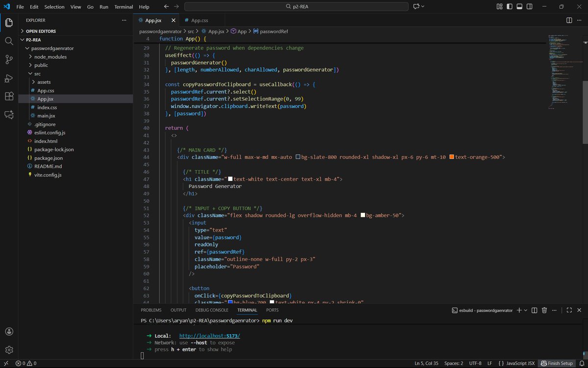Click the Split Terminal icon
This screenshot has width=588, height=368.
535,310
